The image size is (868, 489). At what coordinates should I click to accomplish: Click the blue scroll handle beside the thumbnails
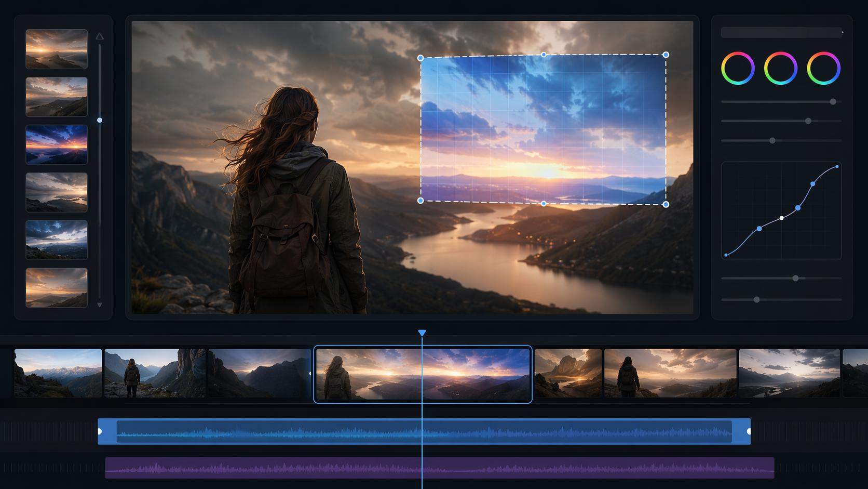(x=100, y=120)
